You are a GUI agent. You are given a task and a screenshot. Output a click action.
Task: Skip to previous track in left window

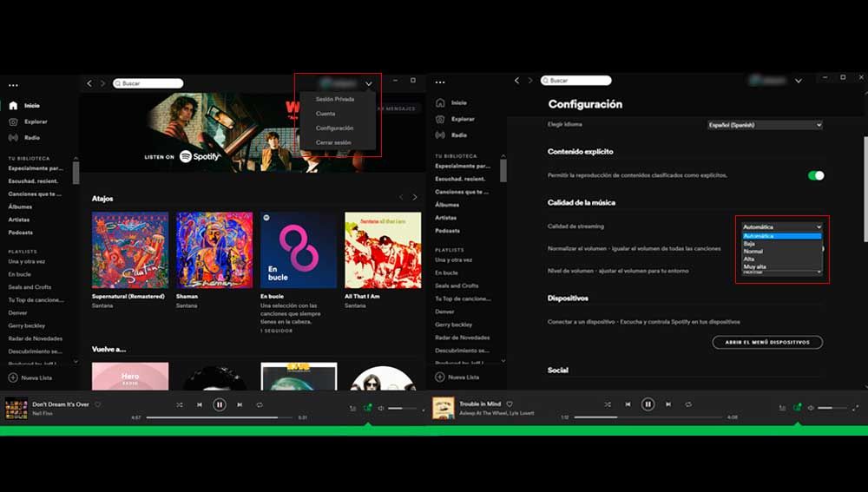tap(200, 405)
